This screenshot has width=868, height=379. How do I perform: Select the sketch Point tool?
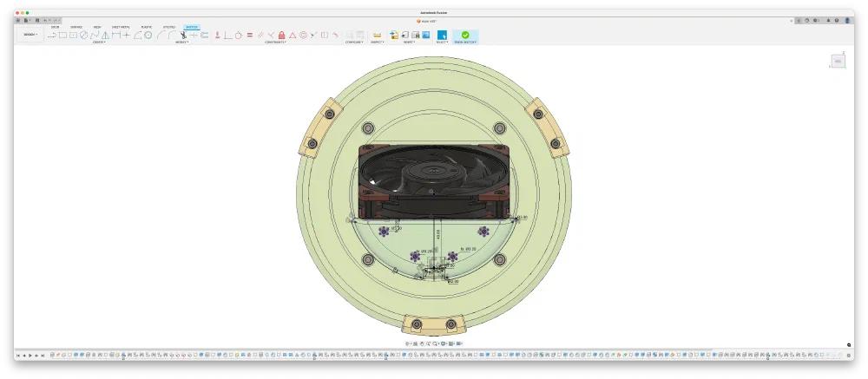click(126, 35)
